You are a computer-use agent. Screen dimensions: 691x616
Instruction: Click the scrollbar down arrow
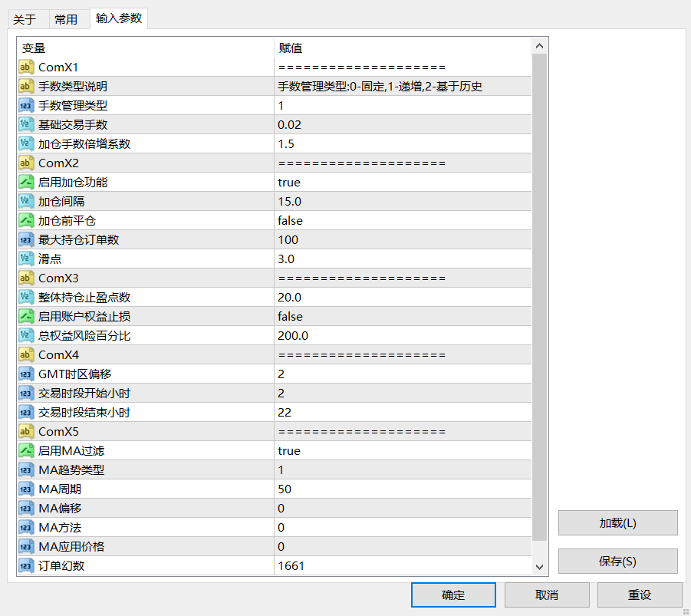(x=539, y=566)
